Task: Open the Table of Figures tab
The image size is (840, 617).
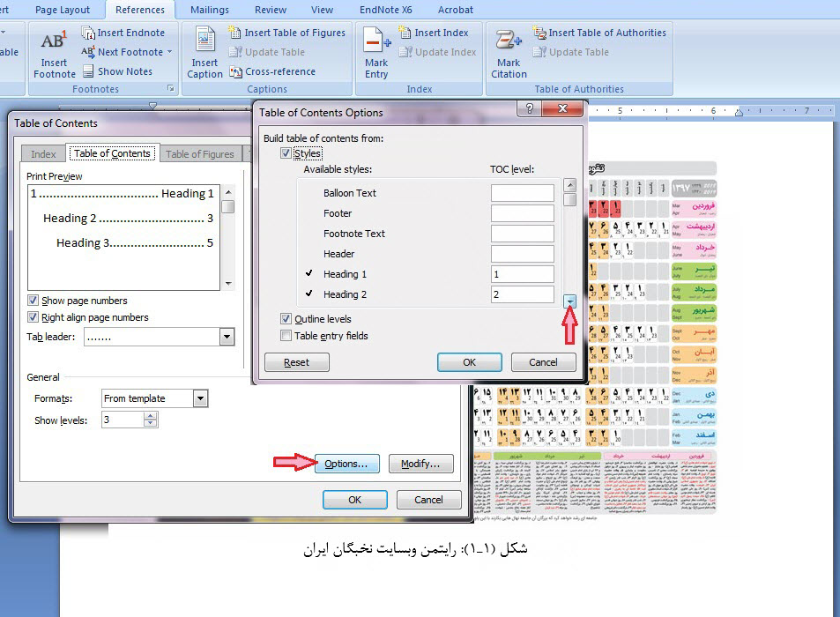Action: (x=200, y=154)
